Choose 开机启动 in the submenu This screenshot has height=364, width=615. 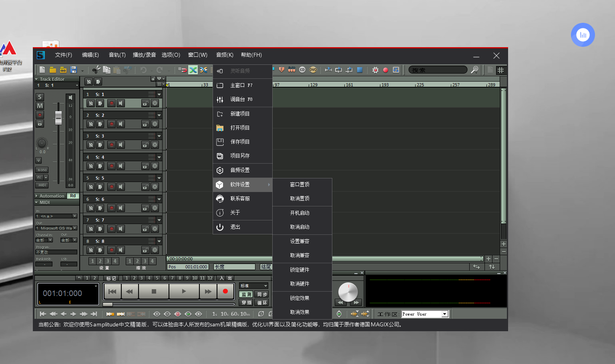point(302,213)
